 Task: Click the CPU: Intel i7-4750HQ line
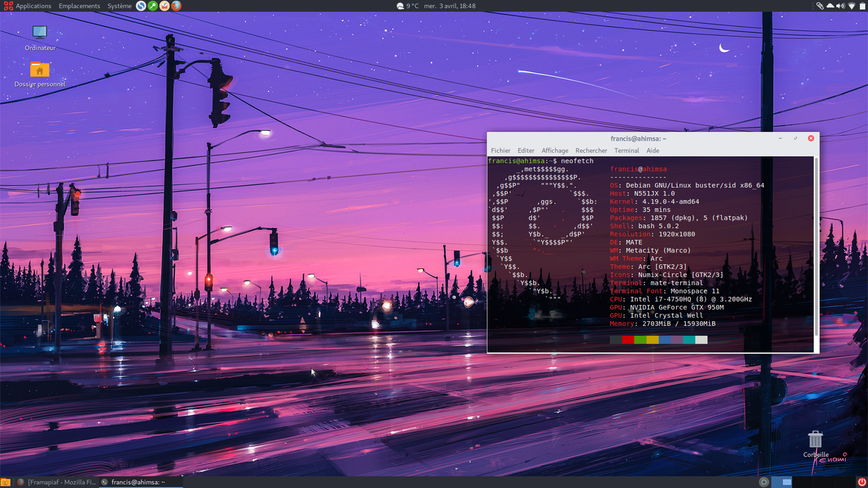pos(681,299)
